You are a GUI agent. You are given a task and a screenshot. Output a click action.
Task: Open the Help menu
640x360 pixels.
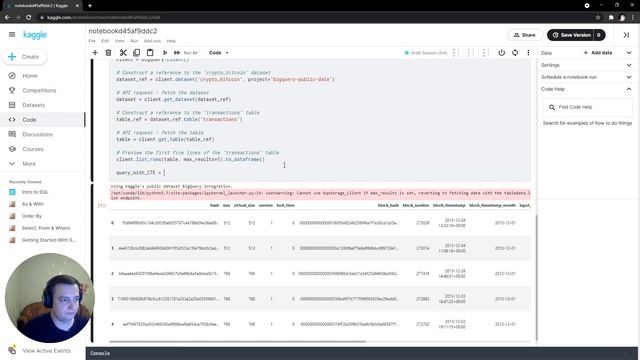point(171,41)
